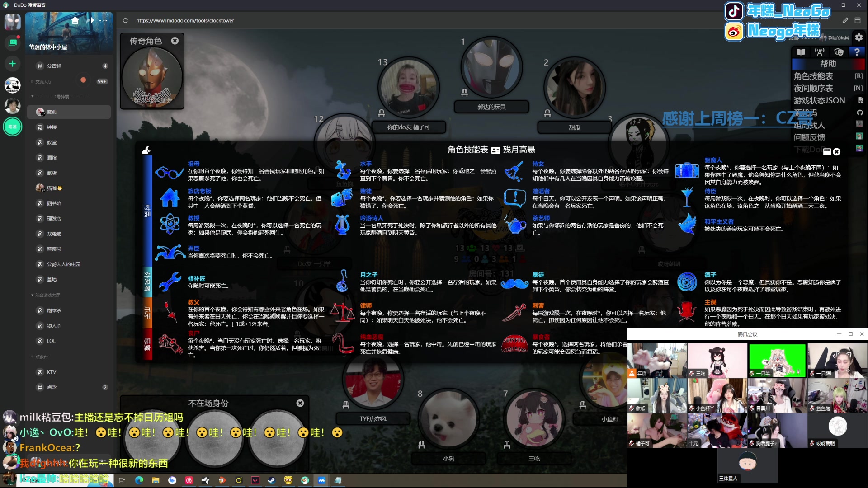
Task: Click the 疯子 spiral role icon
Action: 687,282
